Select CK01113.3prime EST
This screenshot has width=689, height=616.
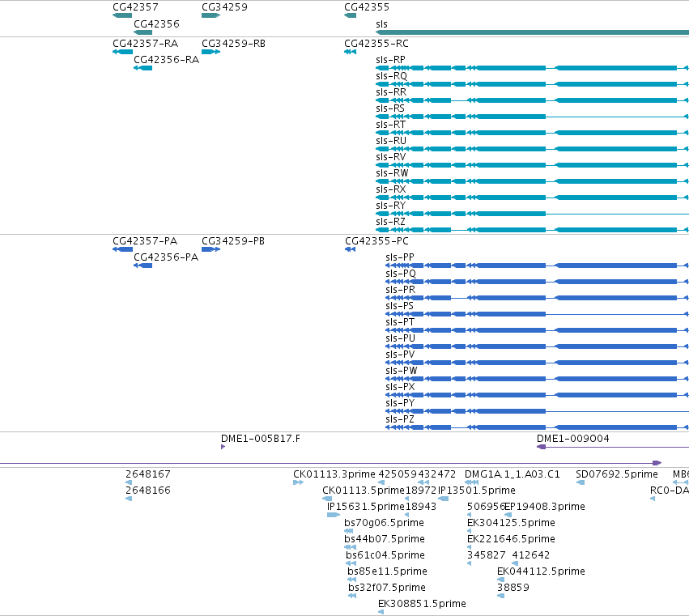[334, 474]
